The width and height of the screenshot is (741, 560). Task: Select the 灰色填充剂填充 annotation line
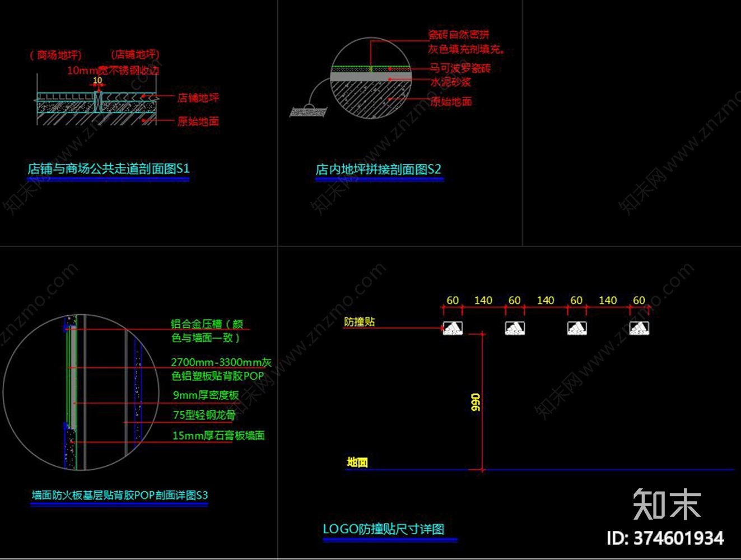coord(466,49)
